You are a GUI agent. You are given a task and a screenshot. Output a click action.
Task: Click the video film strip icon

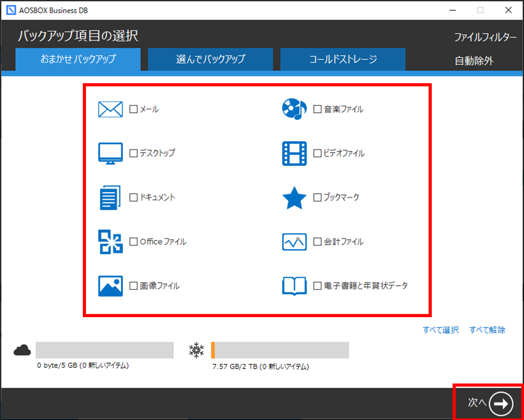click(x=294, y=153)
